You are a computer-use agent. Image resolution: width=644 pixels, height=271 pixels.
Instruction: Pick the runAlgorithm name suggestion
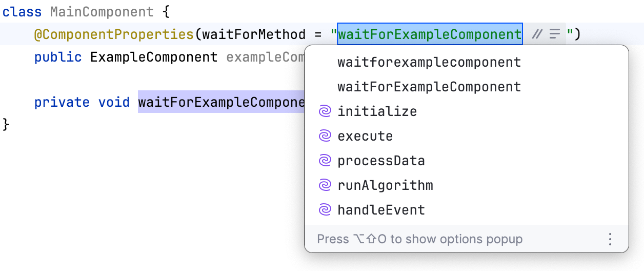tap(385, 185)
